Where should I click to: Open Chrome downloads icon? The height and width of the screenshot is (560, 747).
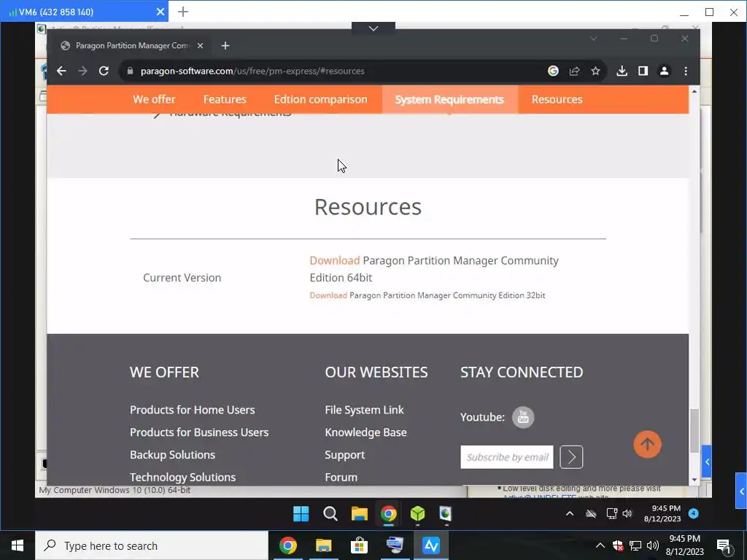point(622,71)
